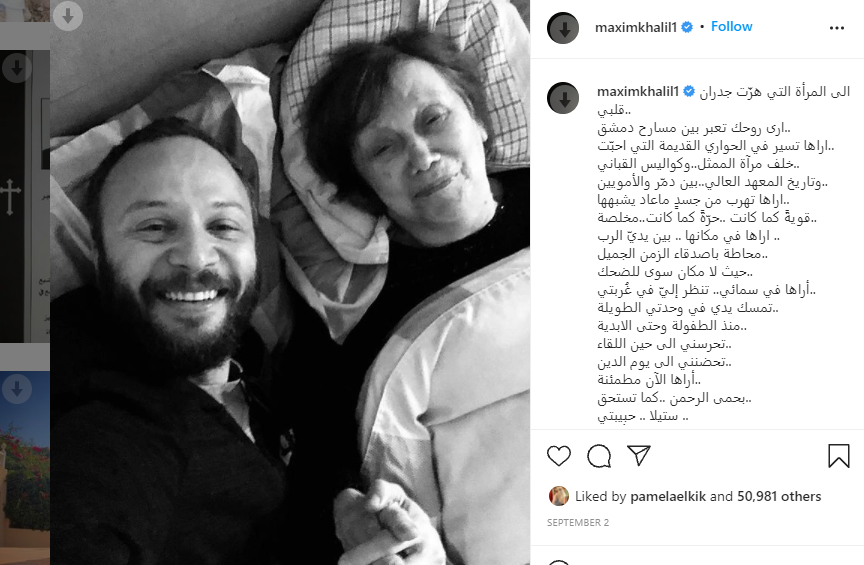Open the black-and-white selfie photo
The height and width of the screenshot is (565, 864).
290,282
